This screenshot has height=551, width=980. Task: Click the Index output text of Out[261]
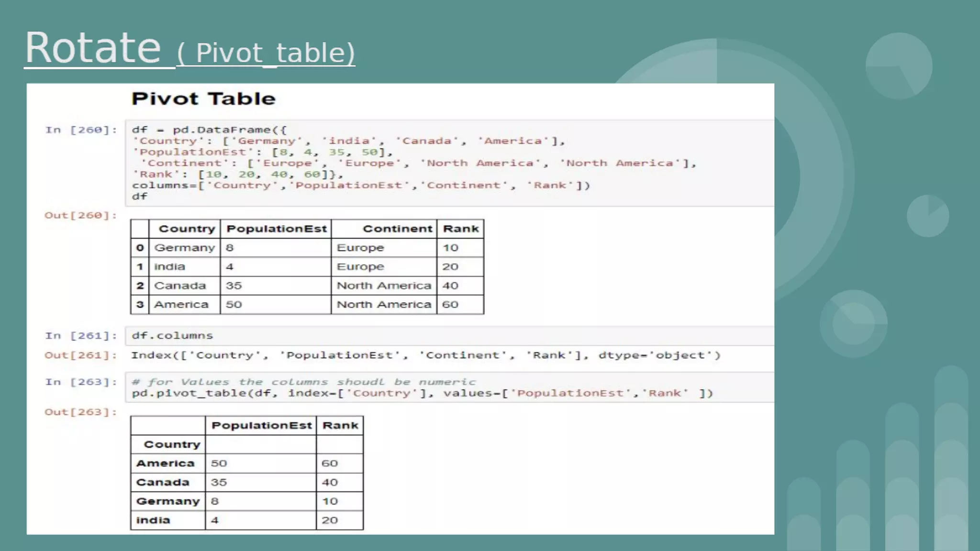click(x=425, y=355)
